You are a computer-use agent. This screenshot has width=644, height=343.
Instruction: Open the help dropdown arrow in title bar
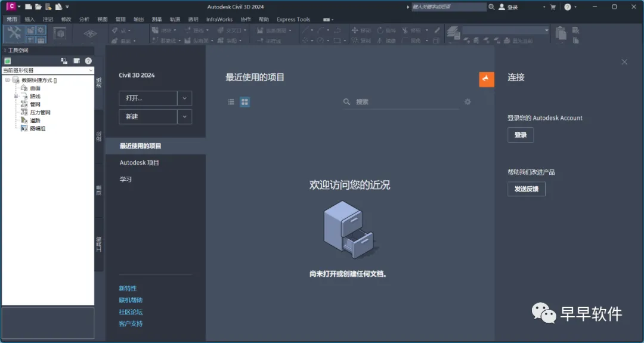575,7
